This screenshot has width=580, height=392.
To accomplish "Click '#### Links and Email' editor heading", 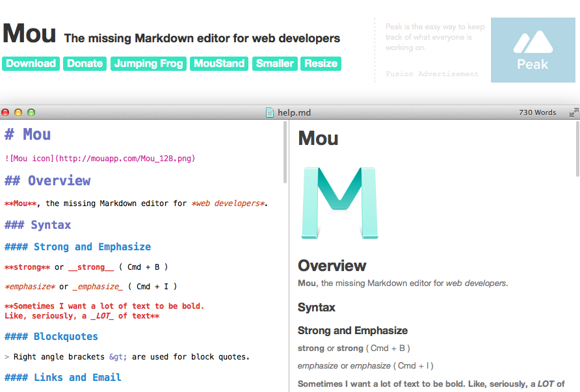I will pyautogui.click(x=63, y=377).
